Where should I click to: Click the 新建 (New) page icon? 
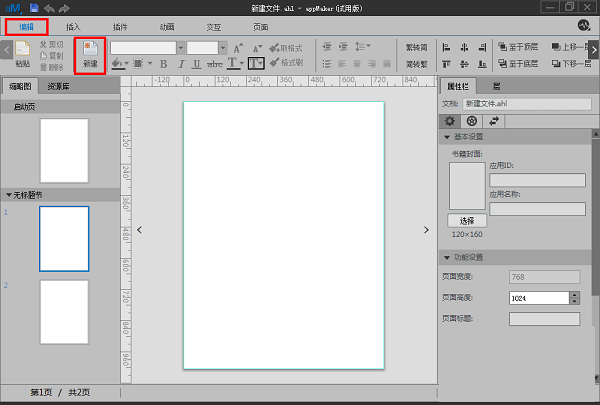tap(91, 53)
